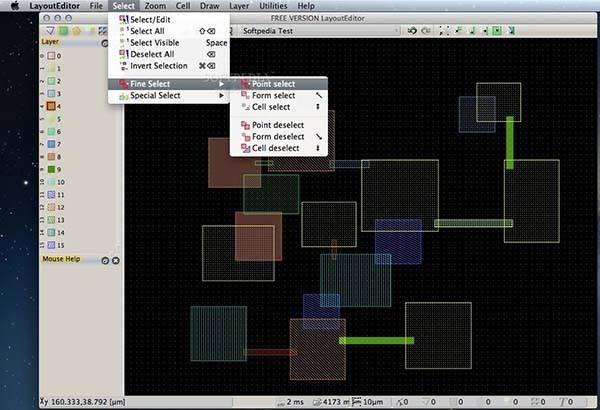This screenshot has width=600, height=410.
Task: Open the Utilities menu
Action: point(273,6)
